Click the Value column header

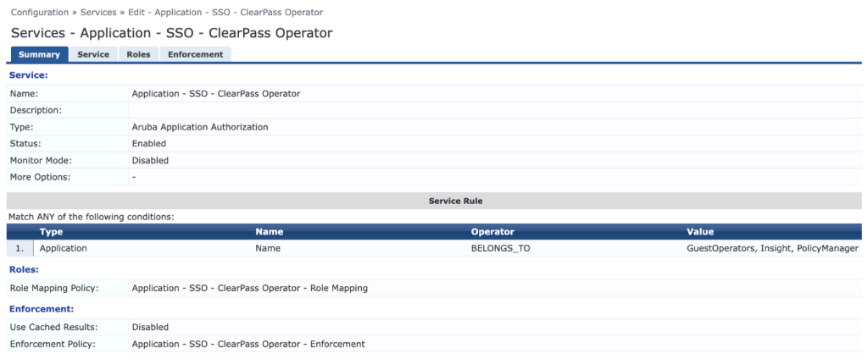pyautogui.click(x=700, y=231)
